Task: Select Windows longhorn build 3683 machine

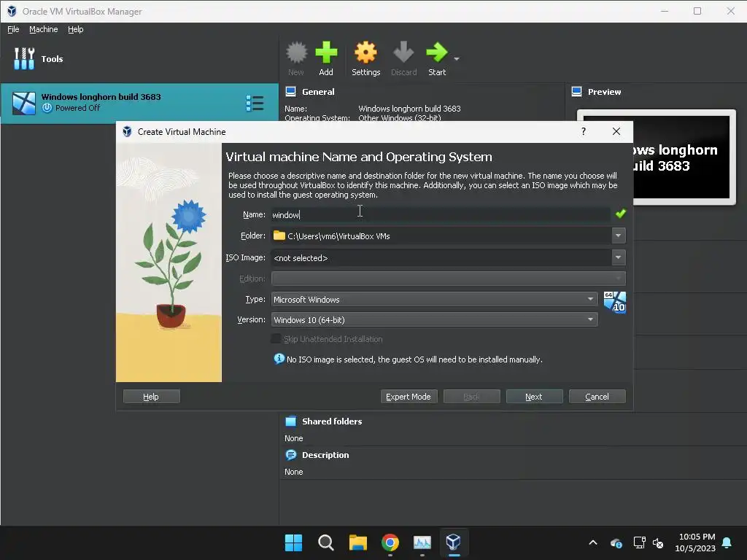Action: 139,104
